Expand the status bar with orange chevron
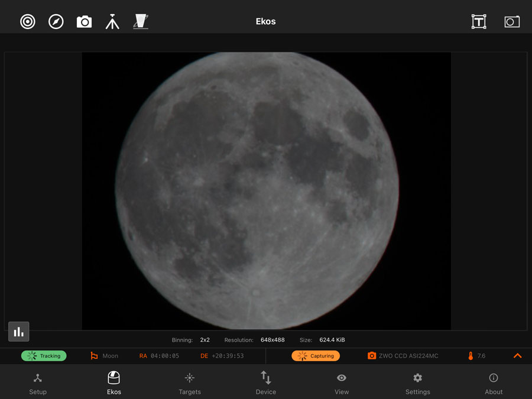 517,356
